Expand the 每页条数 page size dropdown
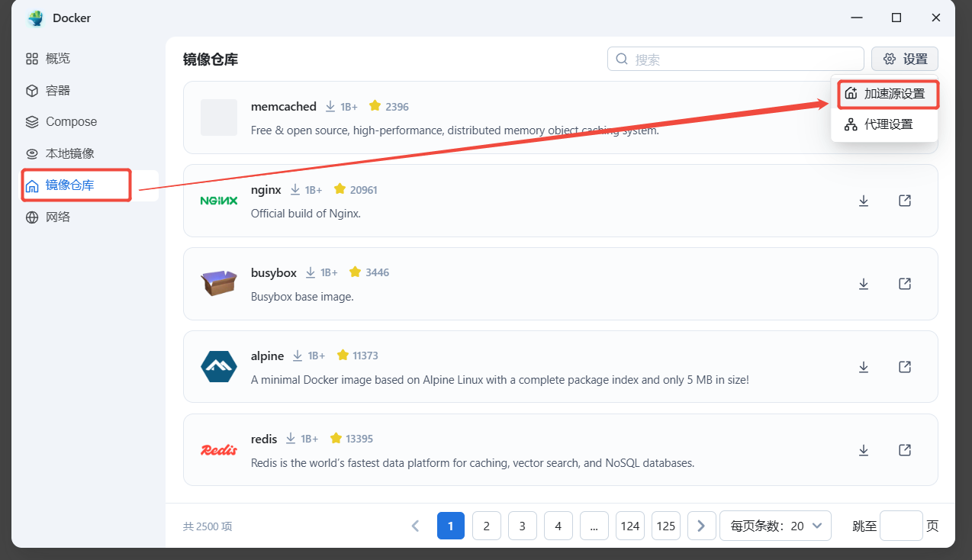Screen dimensions: 972x560 [x=775, y=526]
